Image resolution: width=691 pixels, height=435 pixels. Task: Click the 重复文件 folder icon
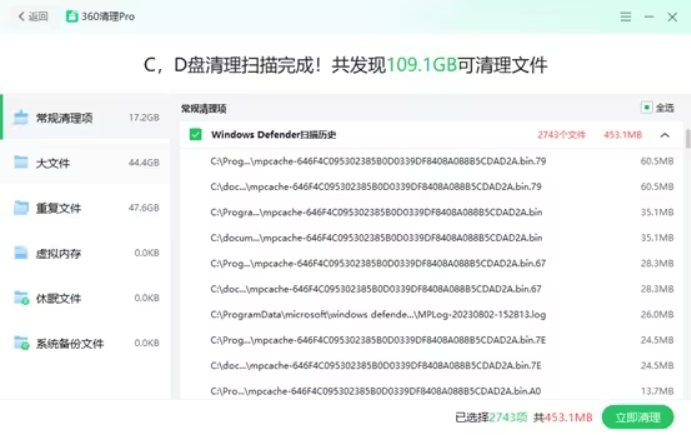(x=21, y=208)
